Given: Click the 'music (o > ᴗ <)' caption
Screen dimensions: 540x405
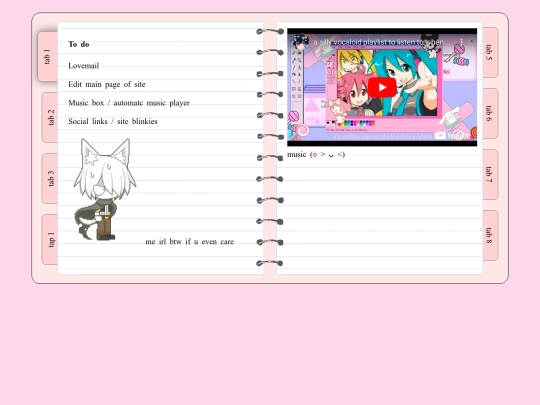Looking at the screenshot, I should click(316, 154).
